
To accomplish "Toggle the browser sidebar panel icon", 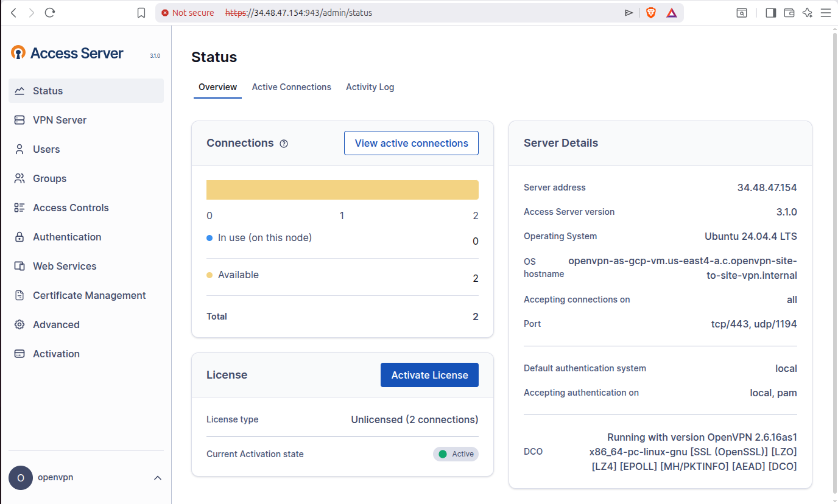I will tap(771, 13).
